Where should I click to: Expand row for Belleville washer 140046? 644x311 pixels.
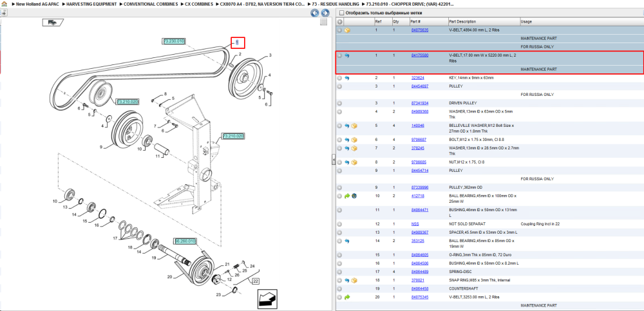[339, 126]
